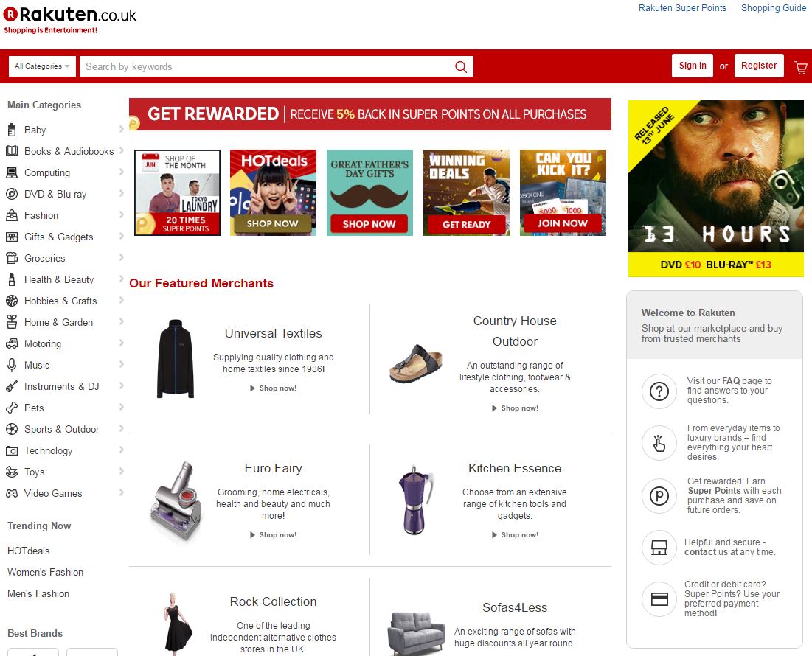Click Shop now under Euro Fairy

[274, 535]
